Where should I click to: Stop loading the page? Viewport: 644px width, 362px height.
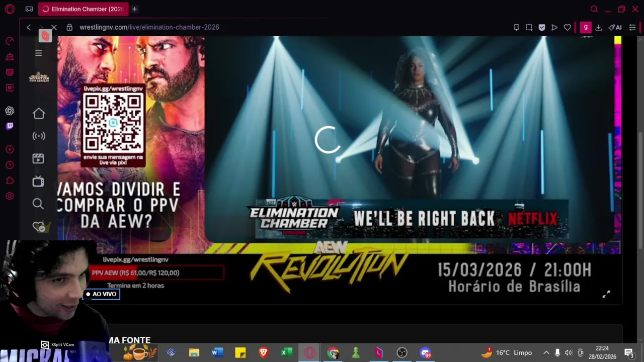point(54,27)
